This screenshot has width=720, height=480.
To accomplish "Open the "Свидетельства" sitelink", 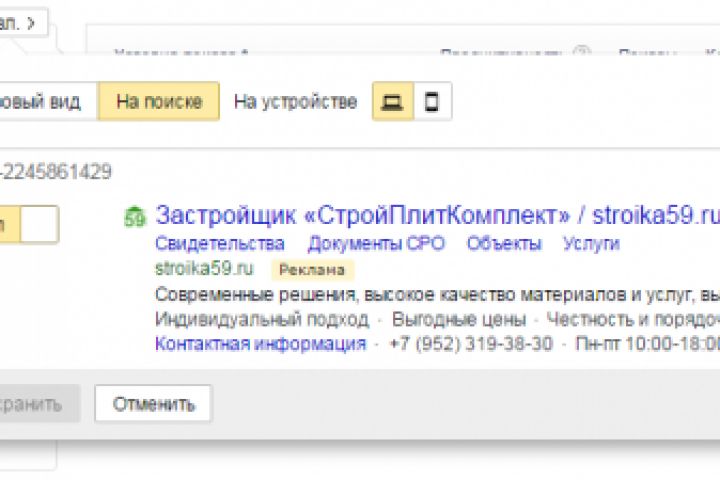I will [220, 243].
